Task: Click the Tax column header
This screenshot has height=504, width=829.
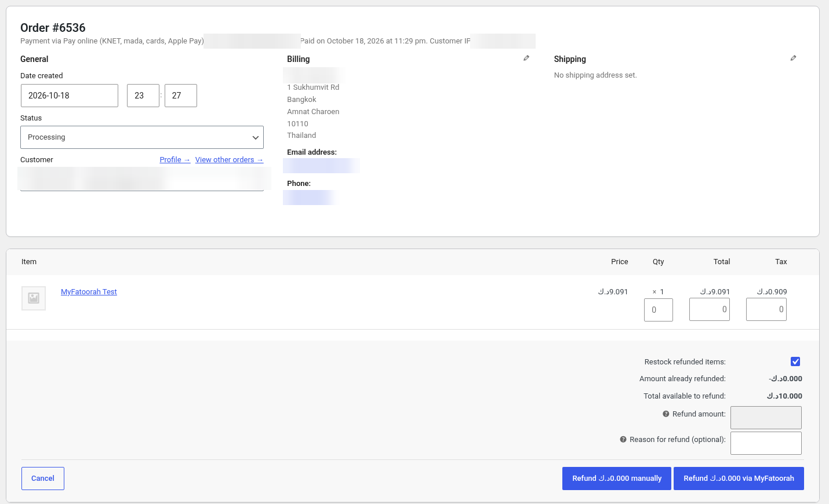Action: [x=781, y=262]
